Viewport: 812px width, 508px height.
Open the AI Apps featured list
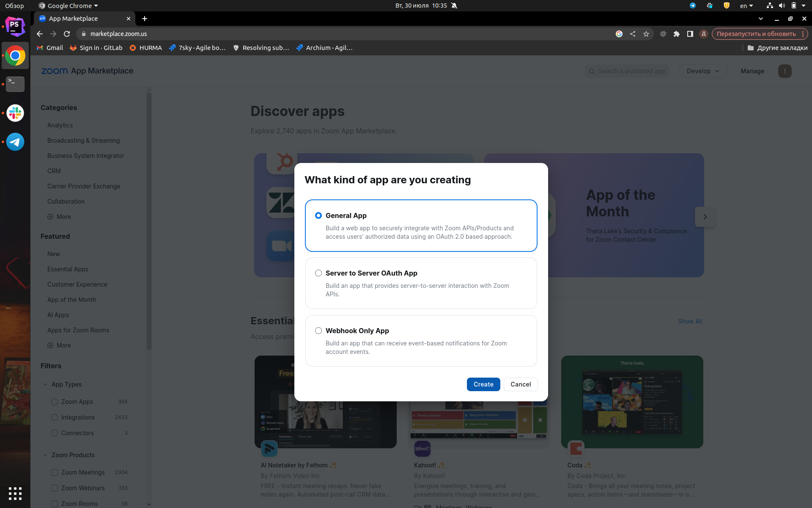(58, 315)
